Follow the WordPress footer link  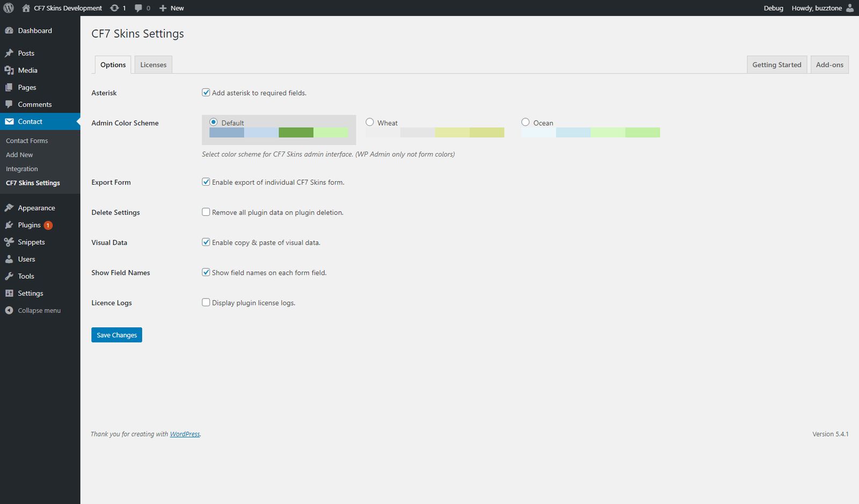click(x=185, y=434)
